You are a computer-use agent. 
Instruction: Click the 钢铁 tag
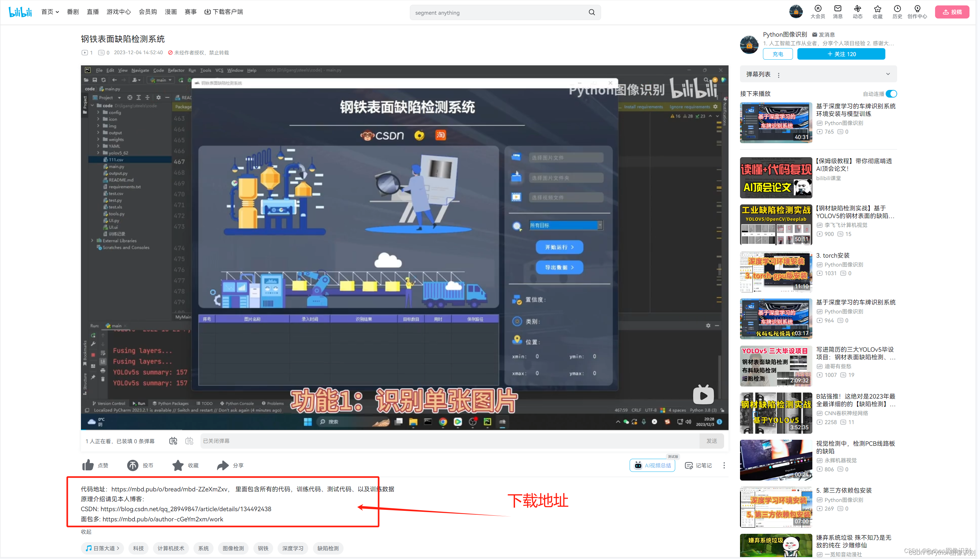tap(263, 548)
